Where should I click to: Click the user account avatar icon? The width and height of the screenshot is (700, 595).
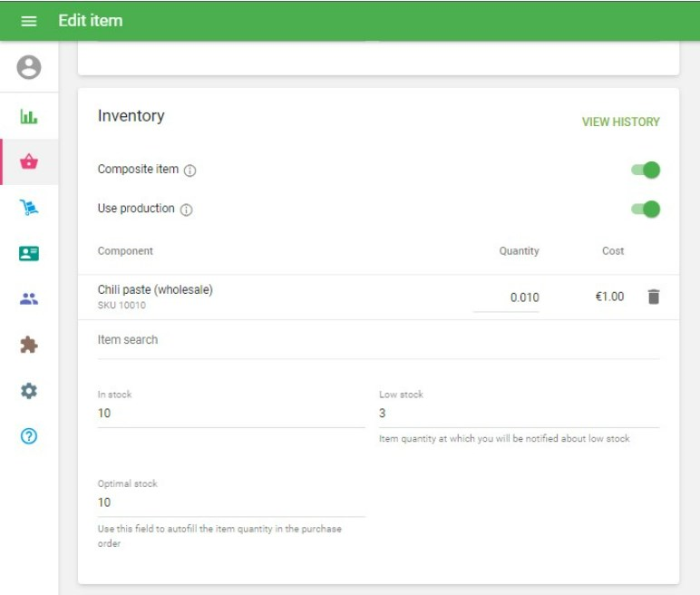tap(29, 67)
